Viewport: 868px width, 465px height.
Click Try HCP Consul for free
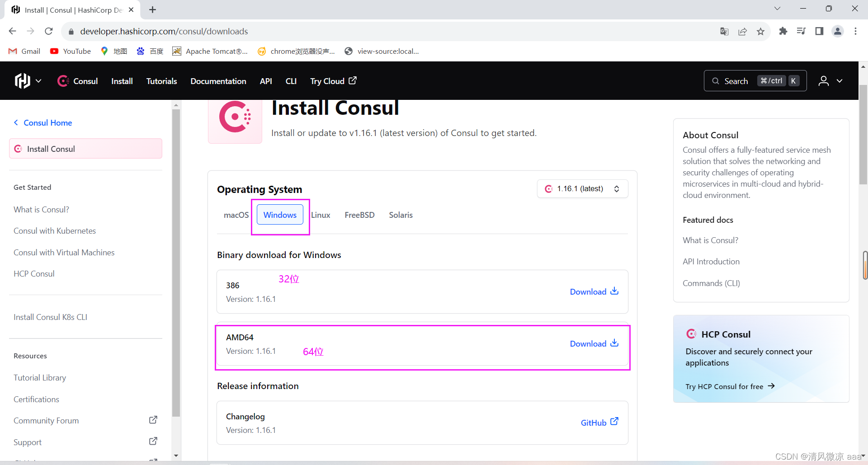click(730, 386)
